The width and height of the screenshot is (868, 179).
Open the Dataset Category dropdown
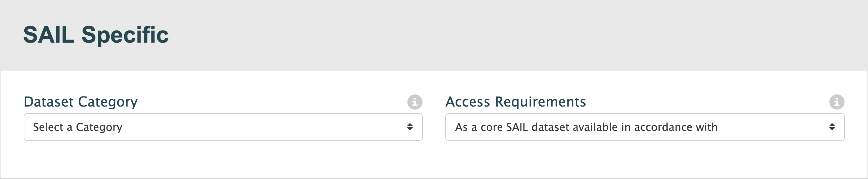click(223, 127)
